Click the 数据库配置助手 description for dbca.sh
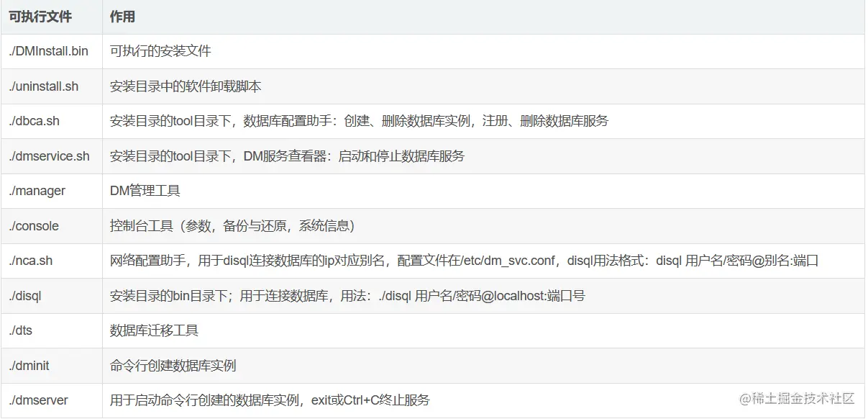This screenshot has height=419, width=868. pyautogui.click(x=359, y=121)
